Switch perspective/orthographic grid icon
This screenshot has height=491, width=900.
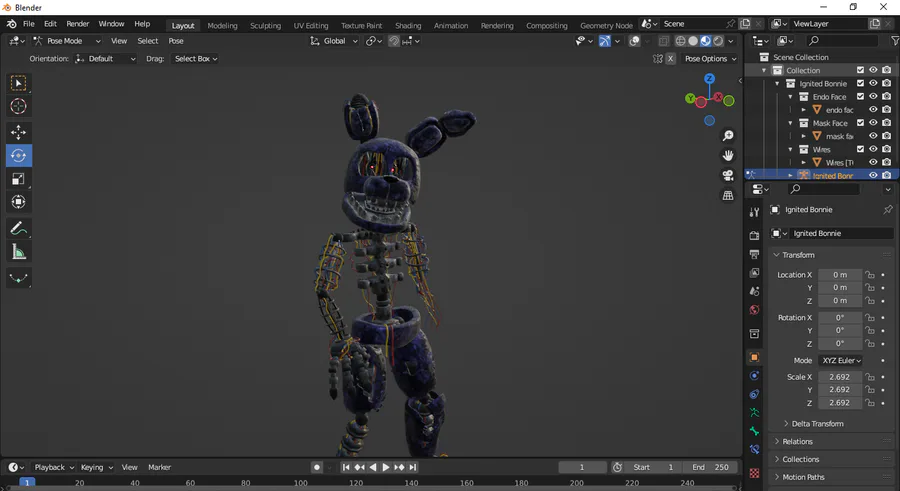(x=728, y=196)
